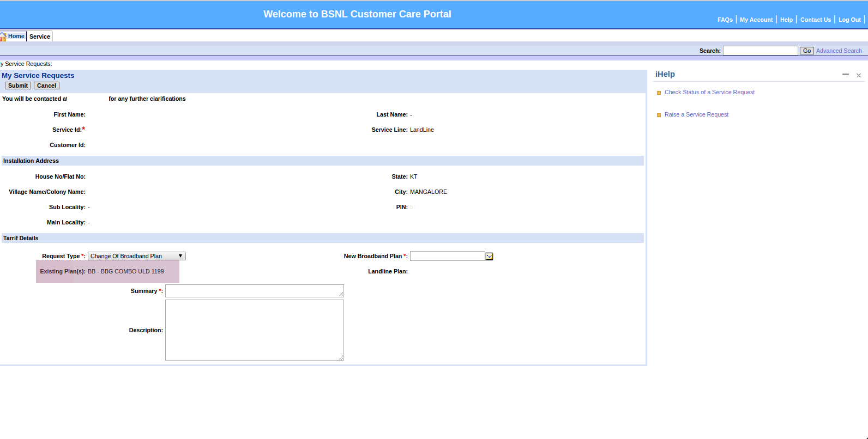The image size is (868, 439).
Task: Open the Home tab
Action: [x=16, y=36]
